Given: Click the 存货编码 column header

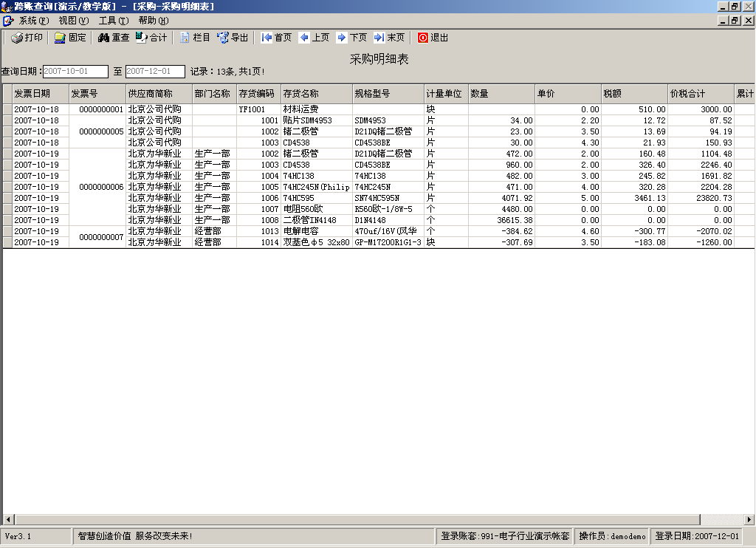Looking at the screenshot, I should click(259, 94).
